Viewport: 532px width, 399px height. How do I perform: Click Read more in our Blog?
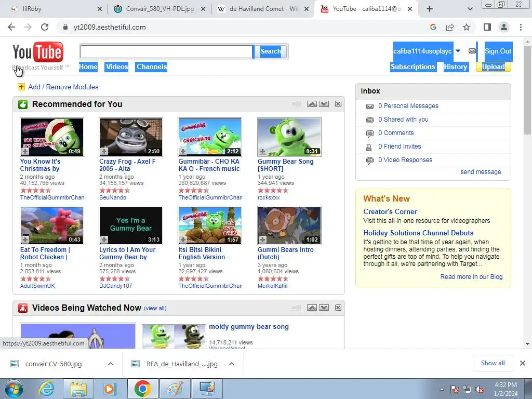[471, 277]
